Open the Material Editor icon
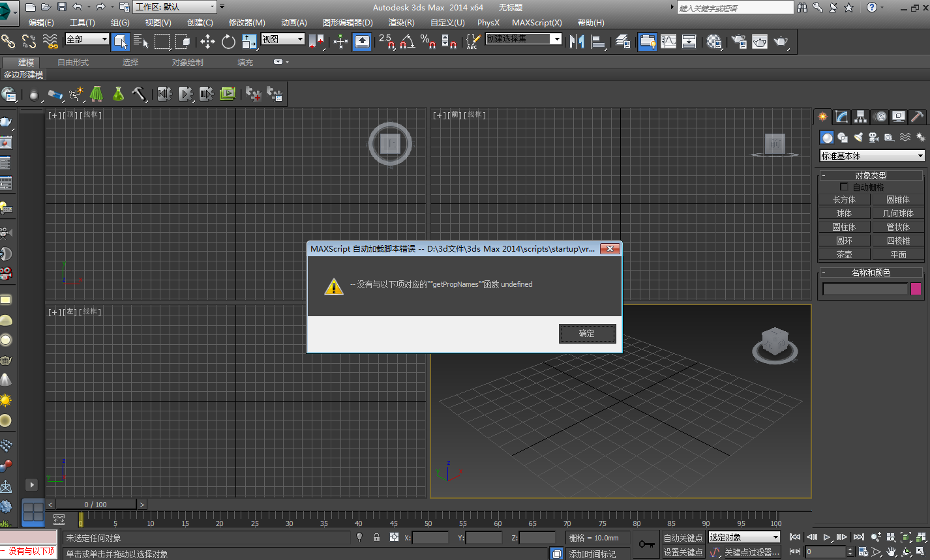 pos(715,42)
